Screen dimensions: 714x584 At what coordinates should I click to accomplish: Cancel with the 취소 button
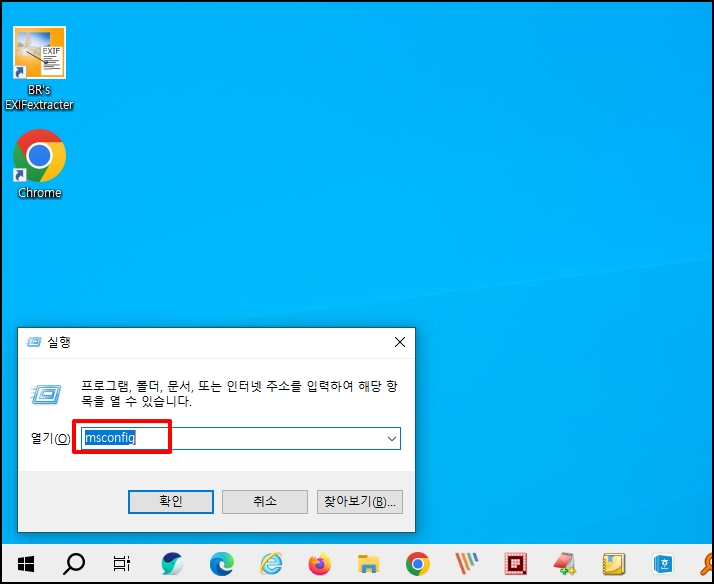click(265, 502)
